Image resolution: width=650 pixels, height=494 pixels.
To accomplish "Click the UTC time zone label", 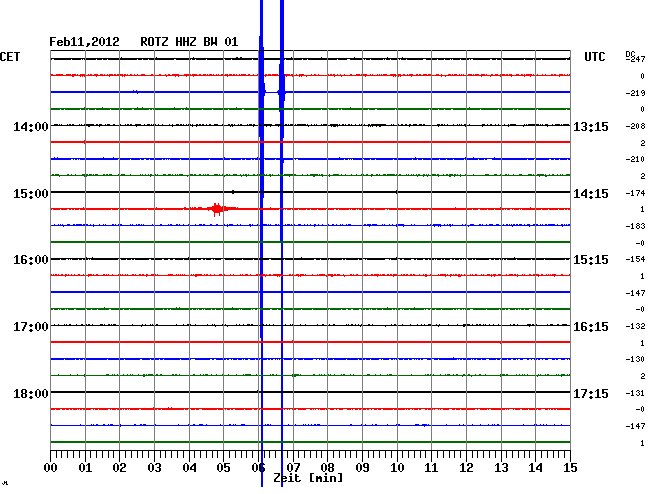I will click(594, 57).
